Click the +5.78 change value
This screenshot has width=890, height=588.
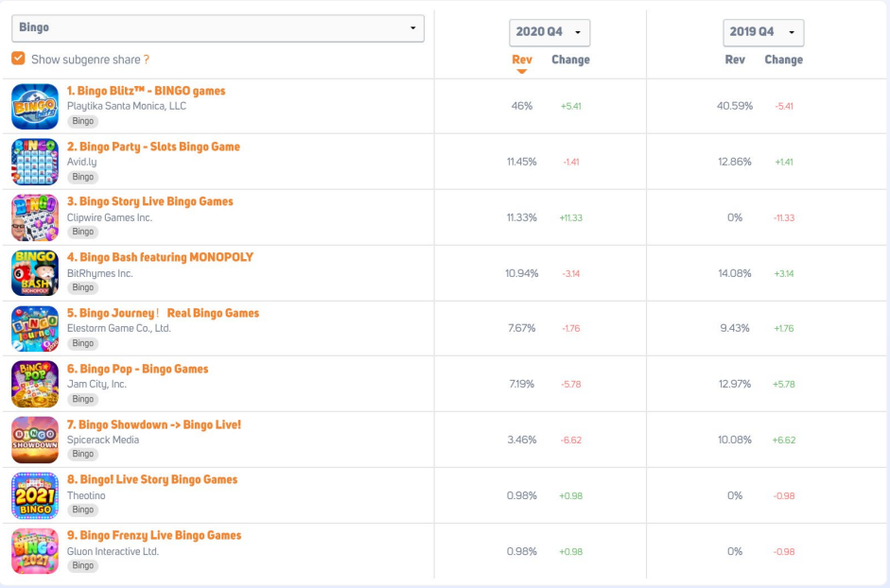pyautogui.click(x=784, y=385)
